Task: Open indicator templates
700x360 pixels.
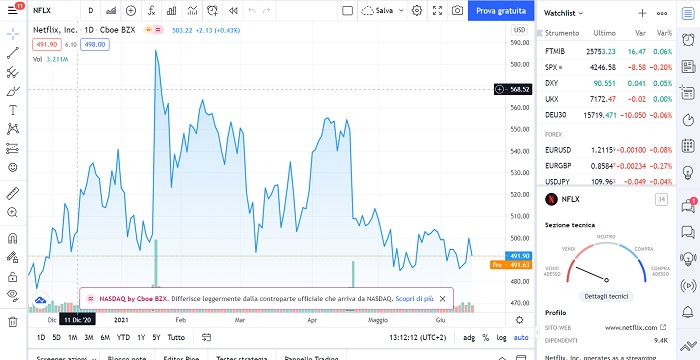Action: click(192, 11)
